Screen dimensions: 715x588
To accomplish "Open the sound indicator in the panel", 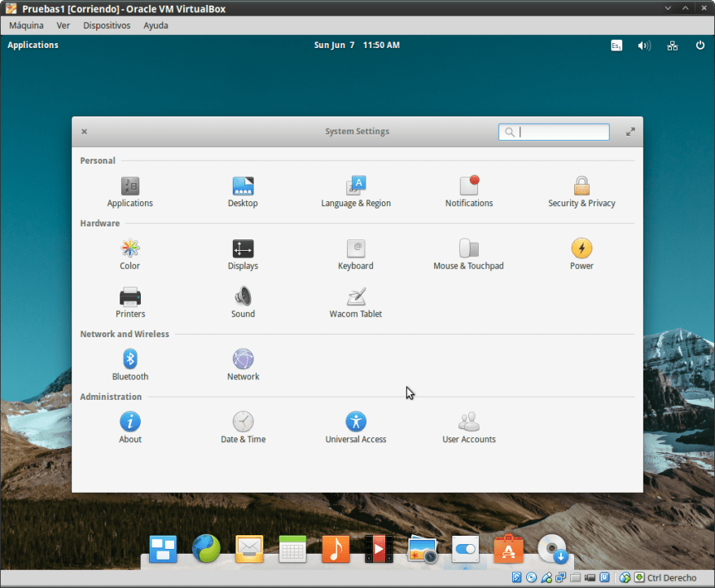I will (x=643, y=46).
